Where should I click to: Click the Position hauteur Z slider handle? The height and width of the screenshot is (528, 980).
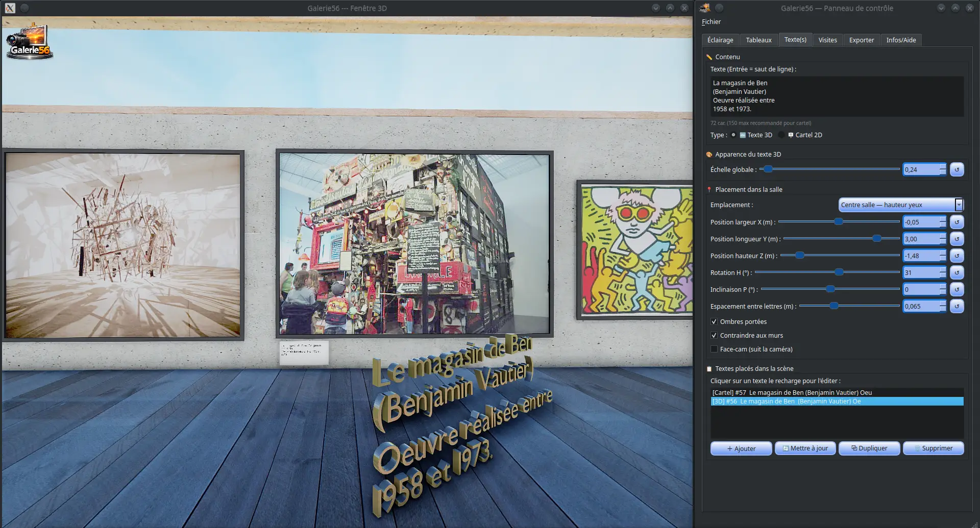click(x=800, y=255)
